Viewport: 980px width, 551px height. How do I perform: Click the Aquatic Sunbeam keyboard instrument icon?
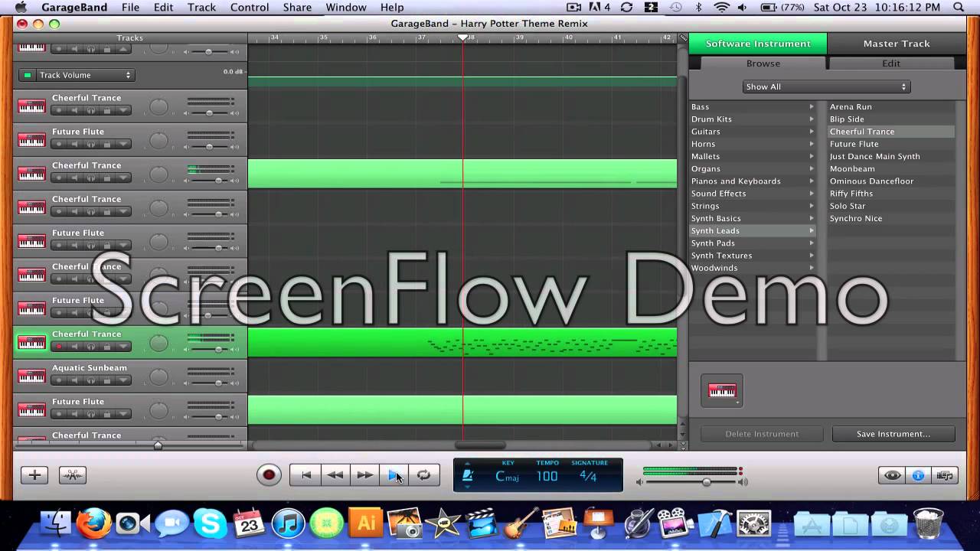coord(31,377)
